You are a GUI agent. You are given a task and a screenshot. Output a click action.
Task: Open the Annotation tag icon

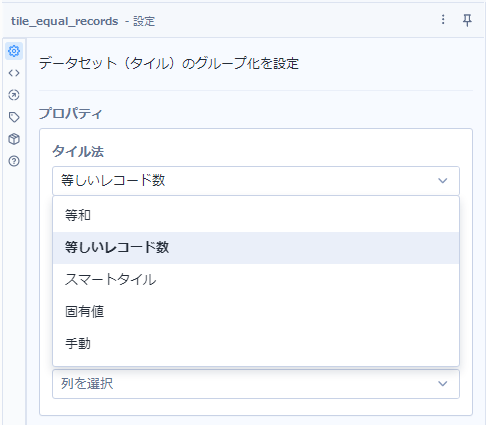tap(14, 117)
